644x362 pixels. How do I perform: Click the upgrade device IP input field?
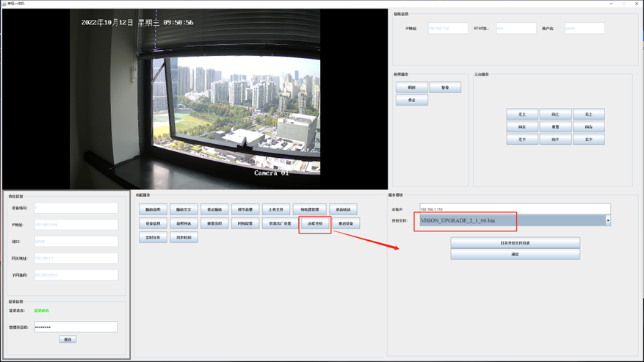514,209
